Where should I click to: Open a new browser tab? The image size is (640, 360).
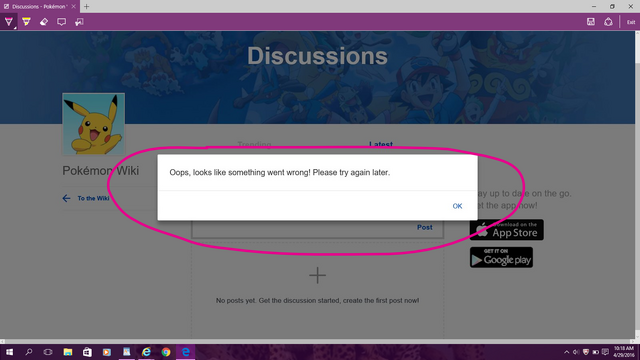tap(87, 7)
